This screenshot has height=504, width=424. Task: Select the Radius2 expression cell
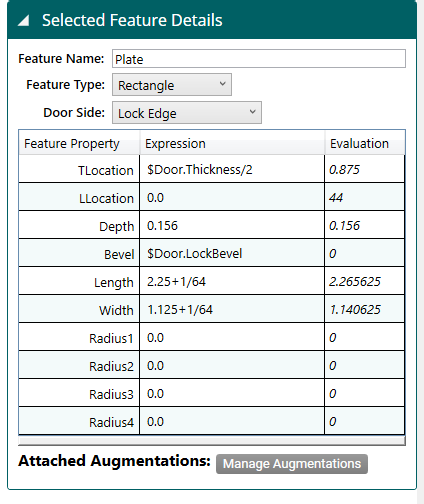pyautogui.click(x=232, y=365)
